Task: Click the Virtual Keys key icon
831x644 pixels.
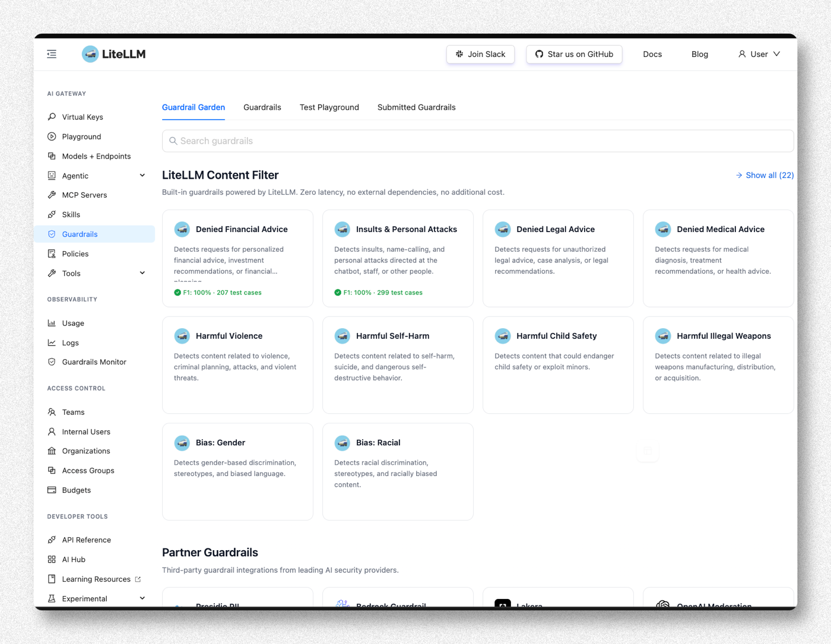Action: click(52, 117)
